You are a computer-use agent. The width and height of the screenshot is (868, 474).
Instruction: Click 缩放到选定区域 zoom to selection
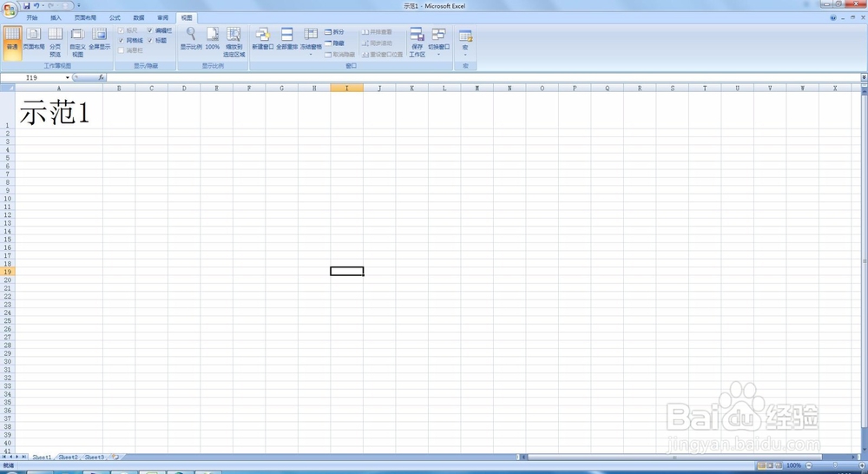(x=233, y=42)
